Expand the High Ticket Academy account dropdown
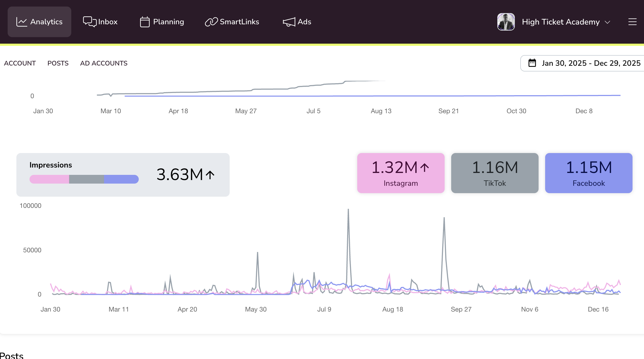Viewport: 644px width, 359px height. 554,22
